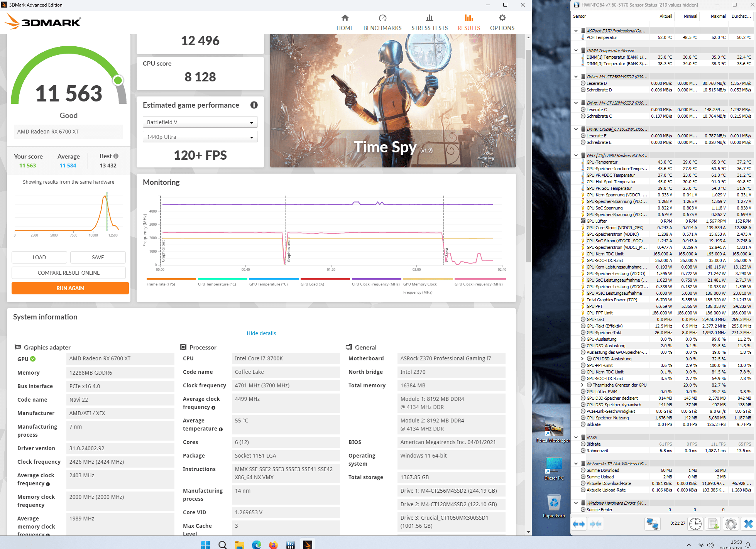Open File Explorer from the taskbar
The image size is (756, 549).
click(240, 544)
